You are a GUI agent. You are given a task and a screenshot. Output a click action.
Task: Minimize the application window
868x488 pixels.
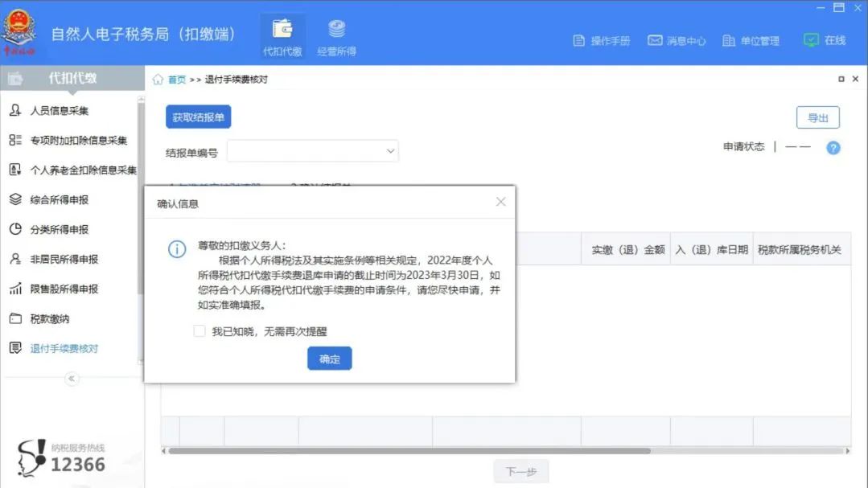[x=821, y=8]
